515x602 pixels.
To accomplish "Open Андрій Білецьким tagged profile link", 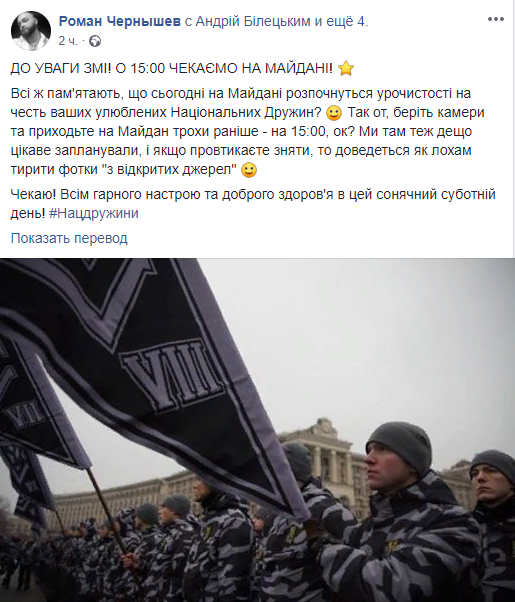I will point(253,22).
